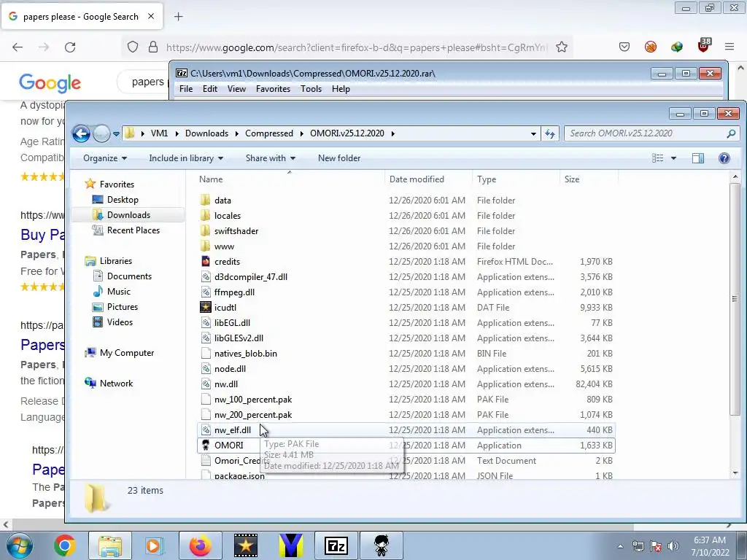The image size is (747, 560).
Task: Select the credits HTML file icon
Action: 205,262
